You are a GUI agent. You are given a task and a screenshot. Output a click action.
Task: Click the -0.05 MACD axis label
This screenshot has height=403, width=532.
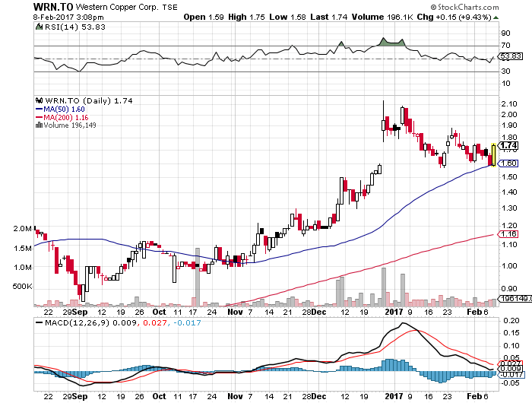click(510, 383)
